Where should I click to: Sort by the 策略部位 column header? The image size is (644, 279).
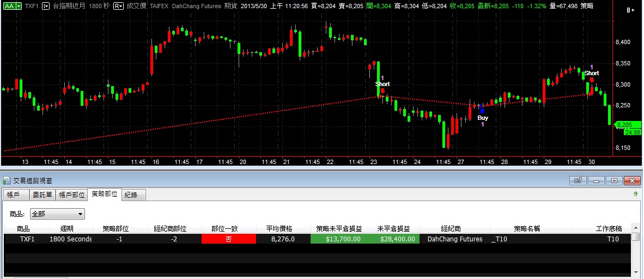point(116,229)
